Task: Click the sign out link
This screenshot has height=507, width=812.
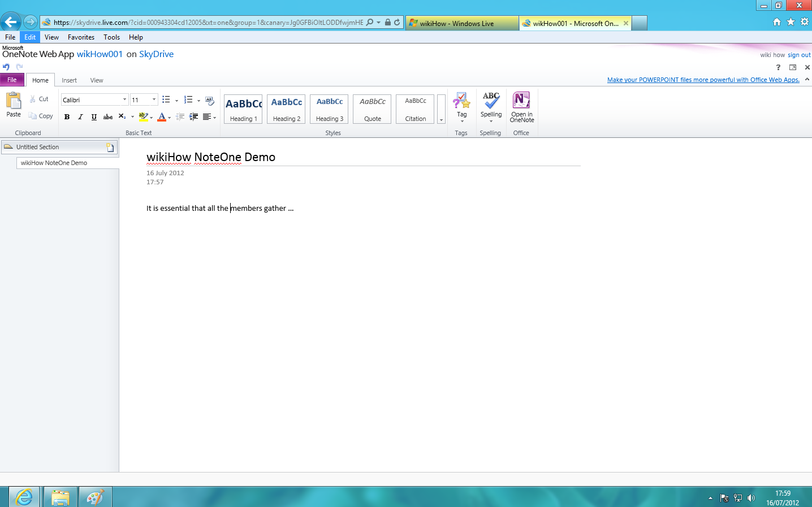Action: [x=799, y=55]
